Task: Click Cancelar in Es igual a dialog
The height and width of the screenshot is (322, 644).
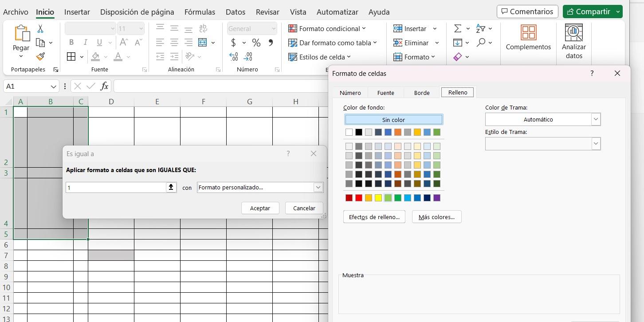Action: (x=304, y=208)
